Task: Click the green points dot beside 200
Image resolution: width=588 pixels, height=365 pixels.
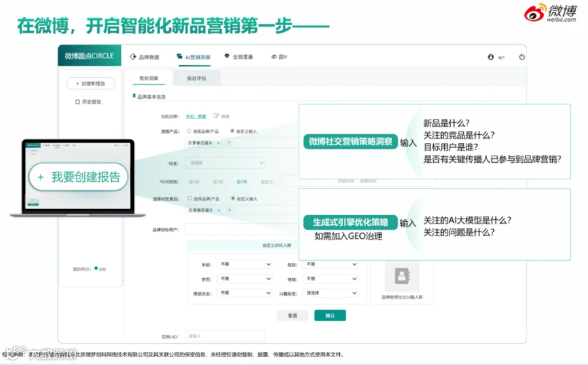Action: 96,268
